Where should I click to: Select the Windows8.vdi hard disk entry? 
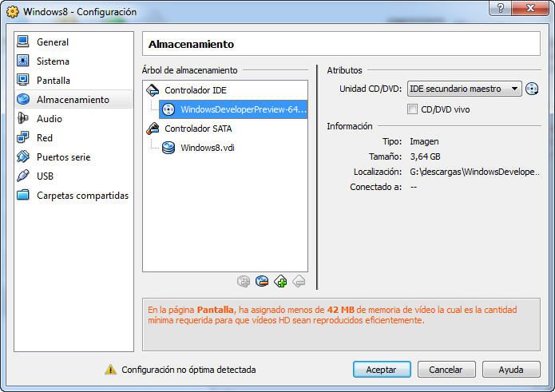(233, 148)
